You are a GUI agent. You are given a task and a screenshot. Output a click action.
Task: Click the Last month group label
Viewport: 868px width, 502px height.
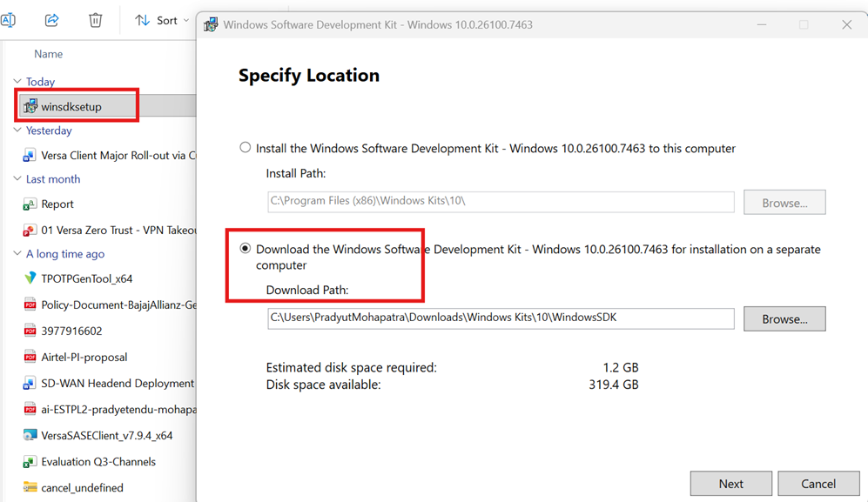[53, 179]
